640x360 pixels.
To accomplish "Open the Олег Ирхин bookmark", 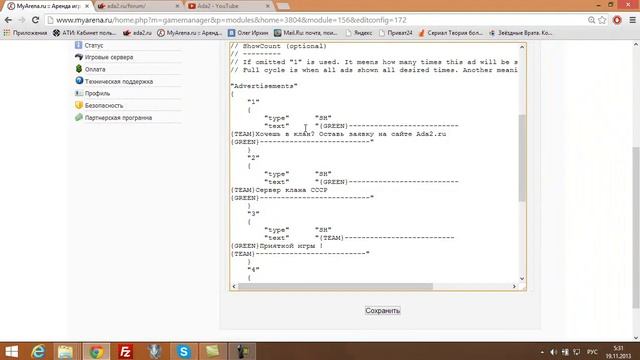I will pyautogui.click(x=248, y=33).
